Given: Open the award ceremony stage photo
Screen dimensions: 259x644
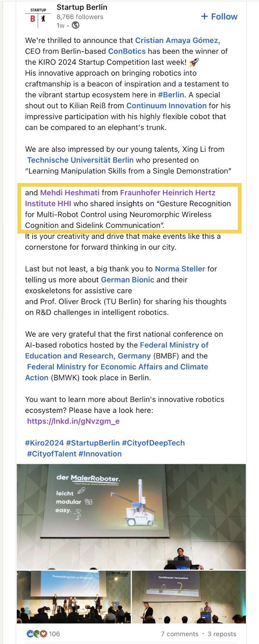Looking at the screenshot, I should [74, 597].
